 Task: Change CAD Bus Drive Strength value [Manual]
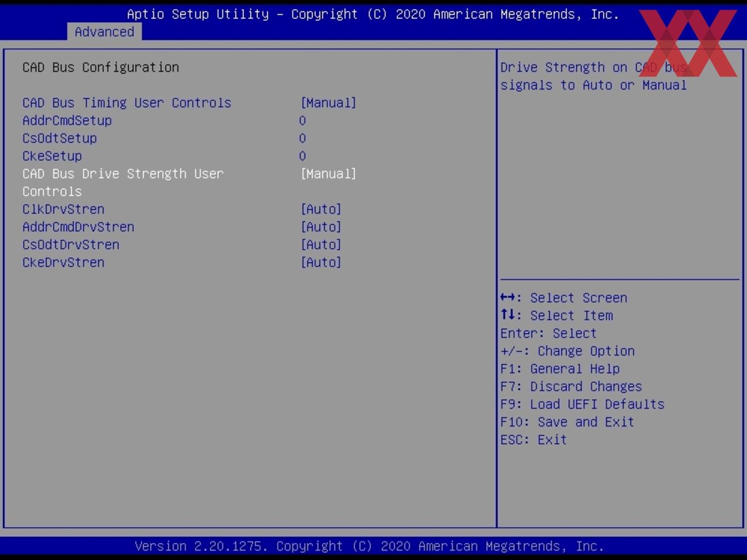pos(328,173)
